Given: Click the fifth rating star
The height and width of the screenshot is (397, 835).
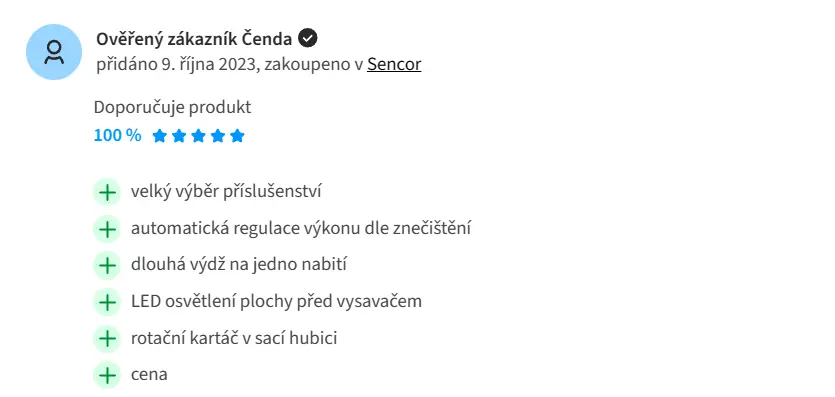Looking at the screenshot, I should pyautogui.click(x=237, y=136).
